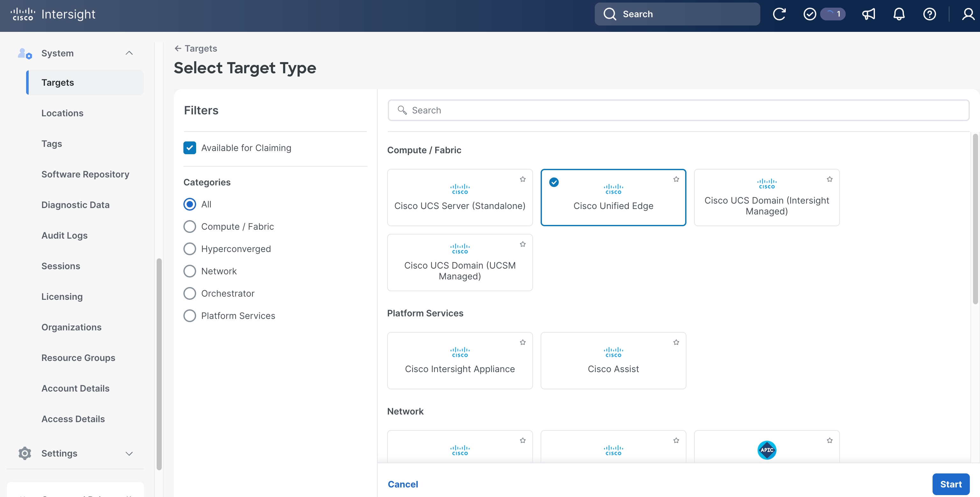Click the Start button

(x=951, y=484)
